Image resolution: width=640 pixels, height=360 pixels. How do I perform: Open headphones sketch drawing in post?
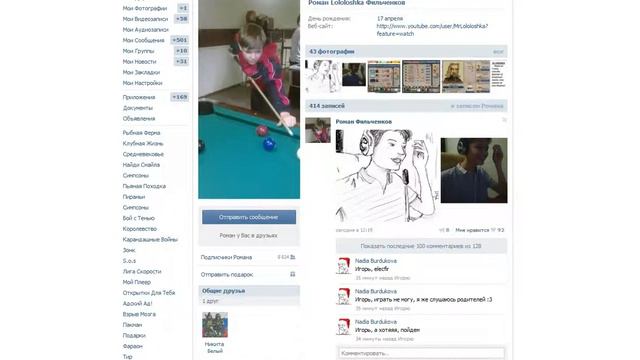point(386,176)
